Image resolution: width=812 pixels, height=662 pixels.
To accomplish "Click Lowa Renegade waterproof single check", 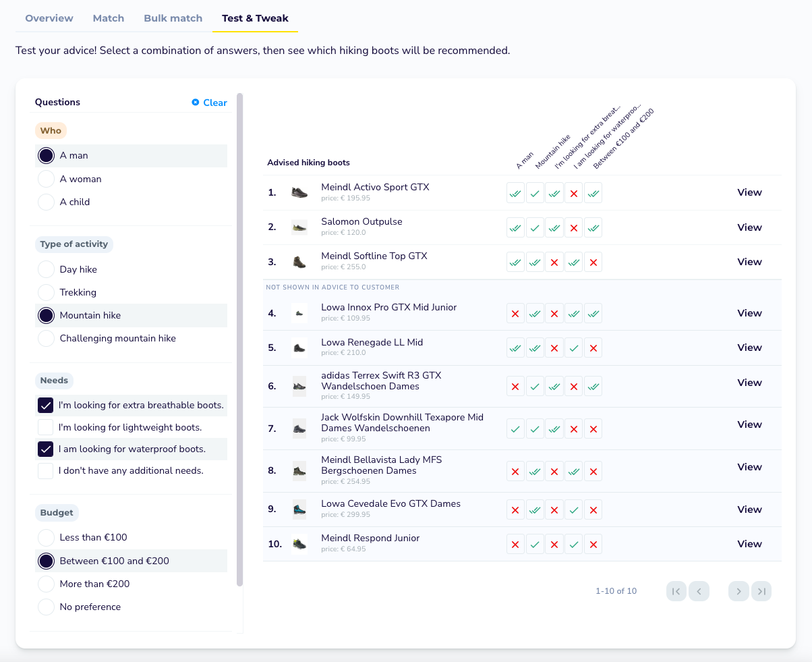I will click(574, 348).
